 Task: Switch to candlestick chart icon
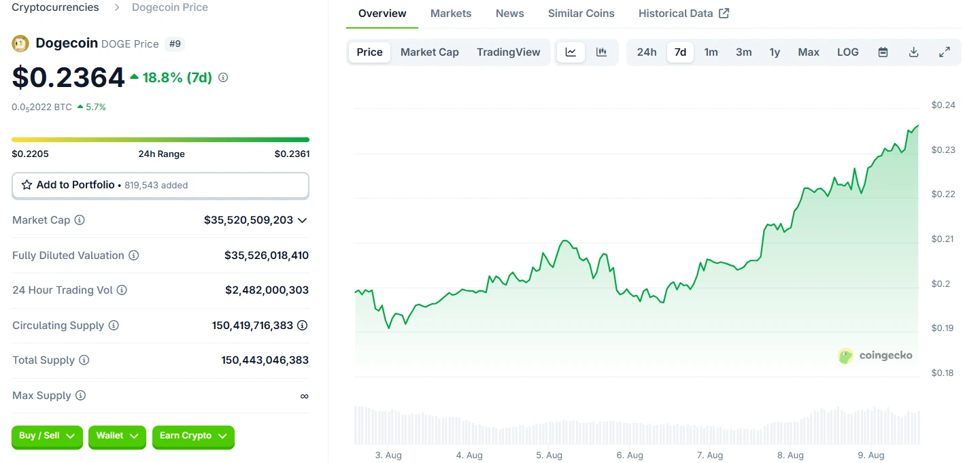(x=601, y=52)
